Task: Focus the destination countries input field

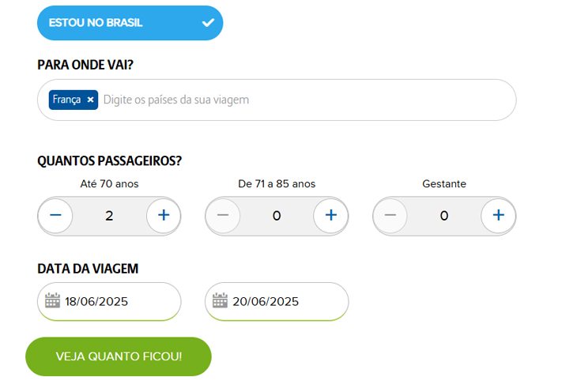Action: [277, 100]
